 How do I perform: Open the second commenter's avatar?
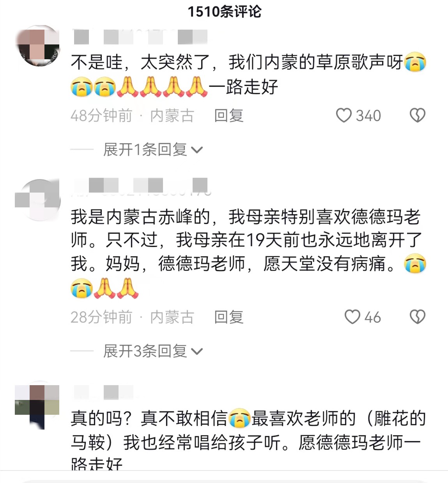[39, 200]
